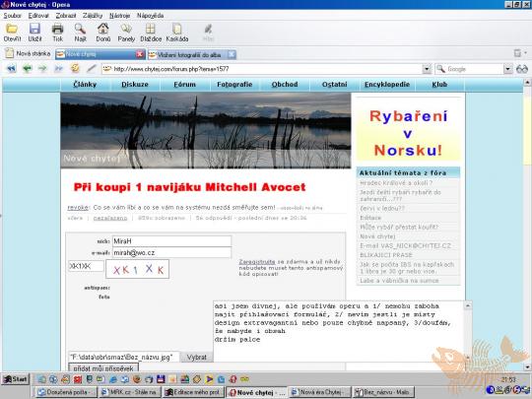Open Obchod in site navigation

point(285,85)
